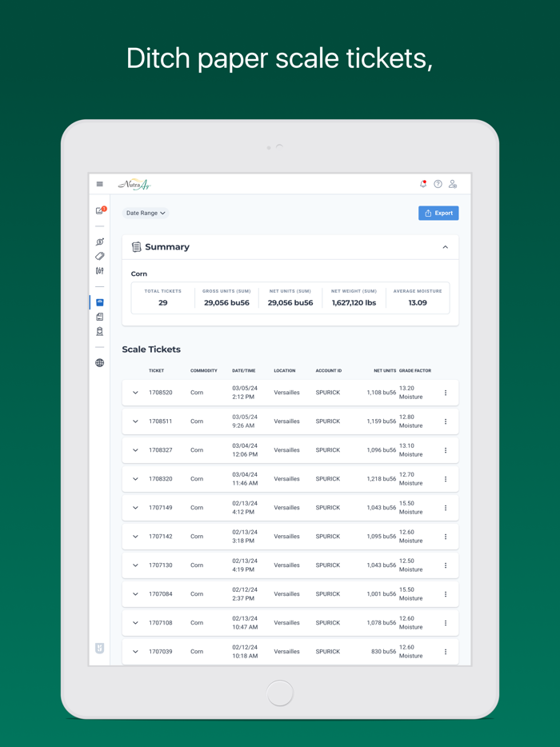The height and width of the screenshot is (747, 560).
Task: Open more options for ticket 1707084
Action: click(446, 594)
